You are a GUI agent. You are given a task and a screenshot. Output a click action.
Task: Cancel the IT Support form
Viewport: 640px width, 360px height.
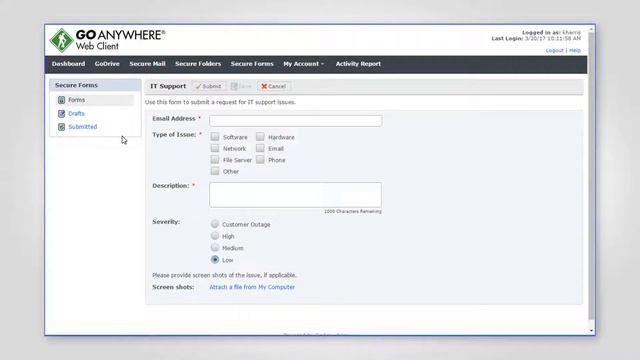(x=274, y=86)
